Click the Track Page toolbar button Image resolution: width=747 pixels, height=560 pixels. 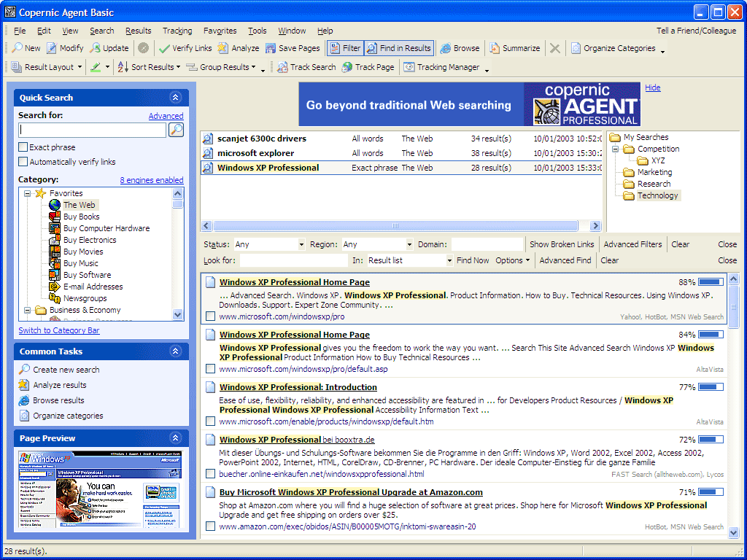click(368, 67)
